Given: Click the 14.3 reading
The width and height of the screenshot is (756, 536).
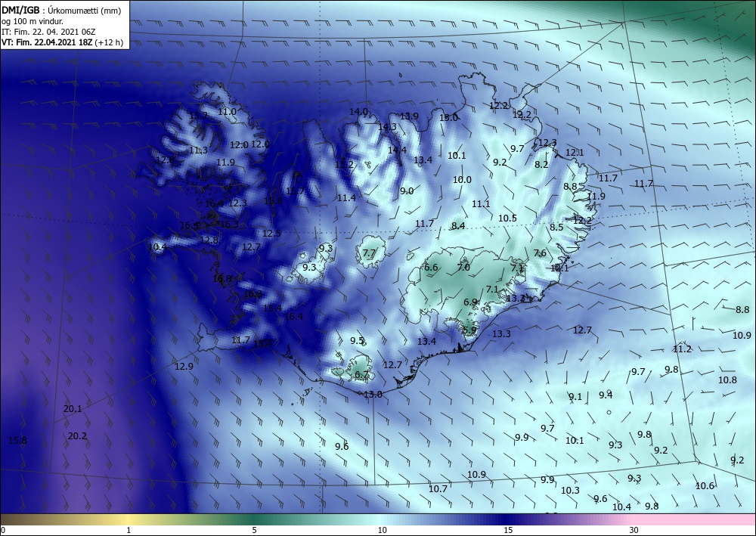Looking at the screenshot, I should pos(387,127).
